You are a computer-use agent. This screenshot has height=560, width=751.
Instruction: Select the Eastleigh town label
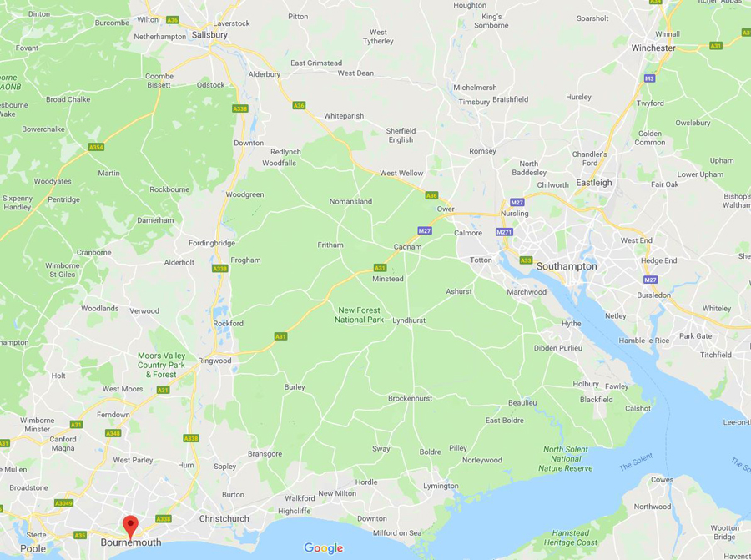(594, 183)
